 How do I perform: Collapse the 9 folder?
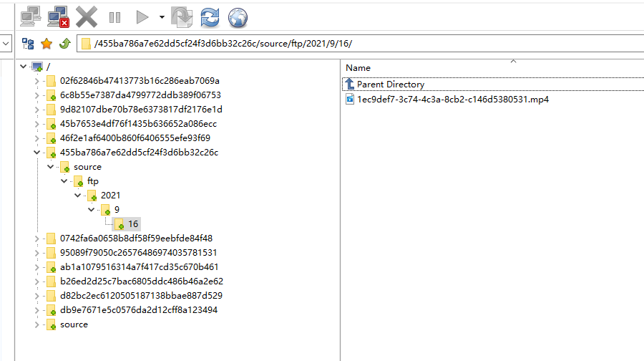coord(91,210)
